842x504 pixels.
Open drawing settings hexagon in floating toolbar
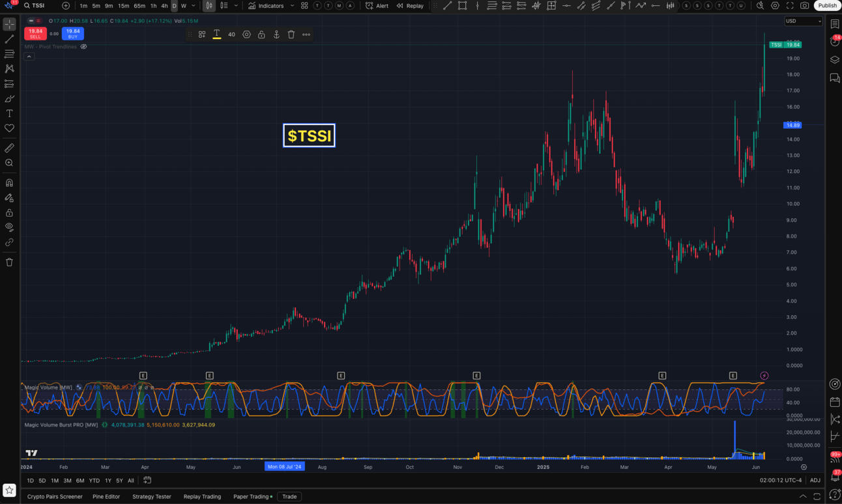pos(246,35)
